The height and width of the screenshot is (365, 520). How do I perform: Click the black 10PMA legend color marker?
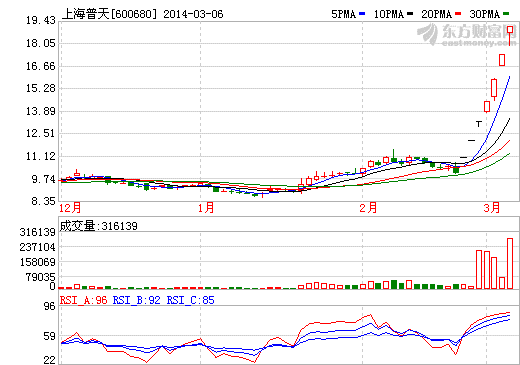[x=410, y=14]
